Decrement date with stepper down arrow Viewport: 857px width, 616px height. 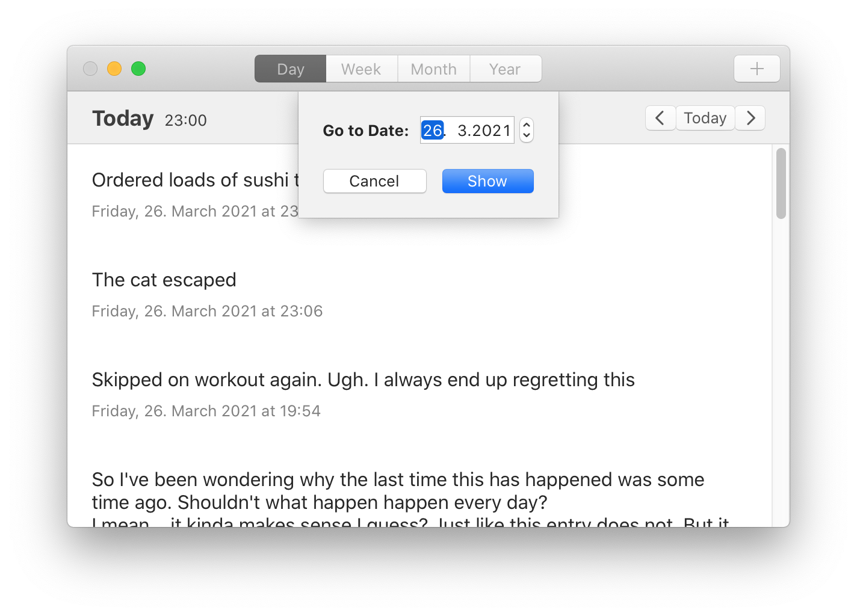point(527,136)
